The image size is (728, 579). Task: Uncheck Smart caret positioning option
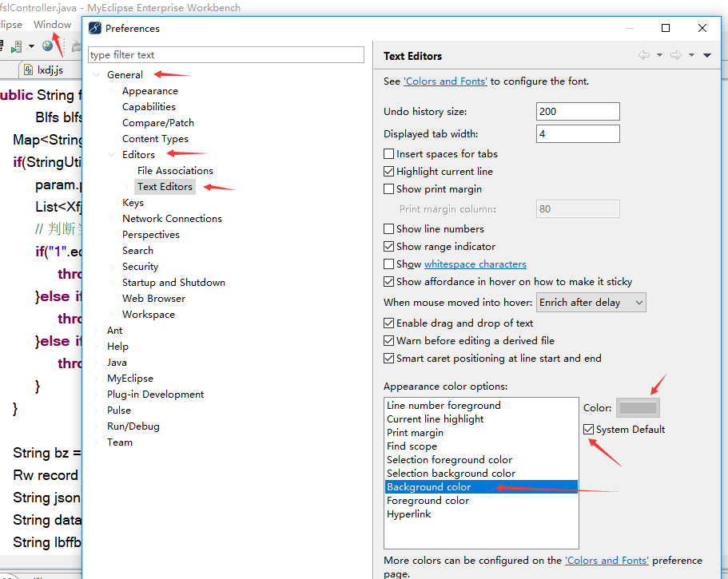point(388,358)
